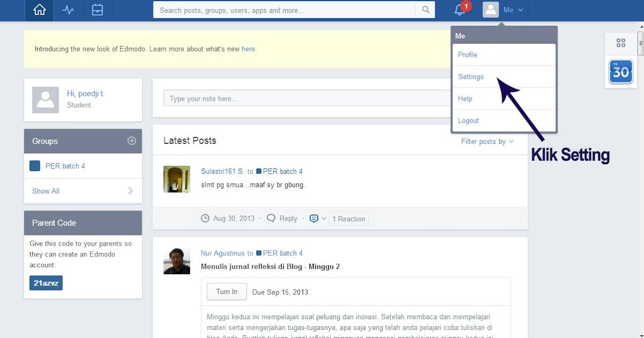Screen dimensions: 644x338
Task: Select Settings from Me menu
Action: tap(503, 77)
